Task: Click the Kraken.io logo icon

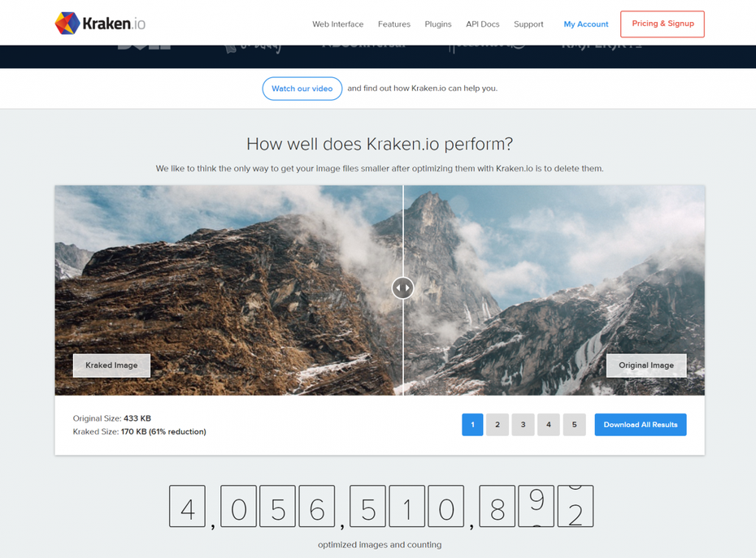Action: (x=67, y=23)
